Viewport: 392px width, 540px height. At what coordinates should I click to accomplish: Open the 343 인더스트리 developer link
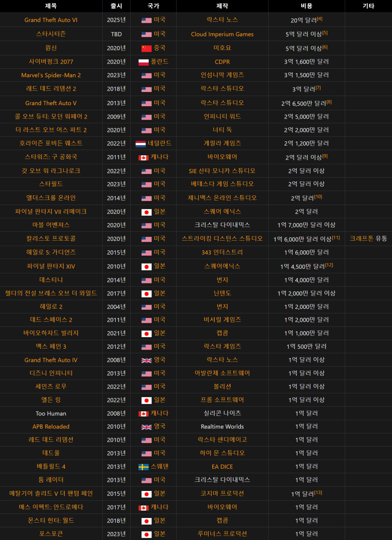coord(222,252)
